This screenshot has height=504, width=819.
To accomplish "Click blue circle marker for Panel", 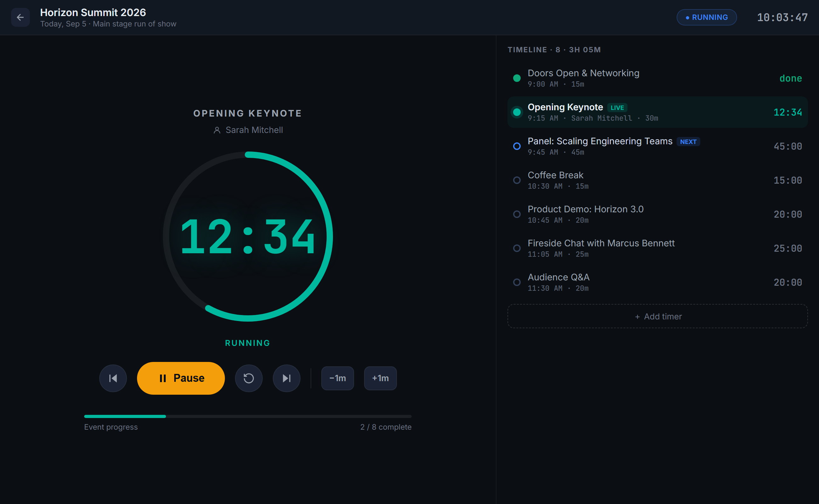I will tap(517, 146).
